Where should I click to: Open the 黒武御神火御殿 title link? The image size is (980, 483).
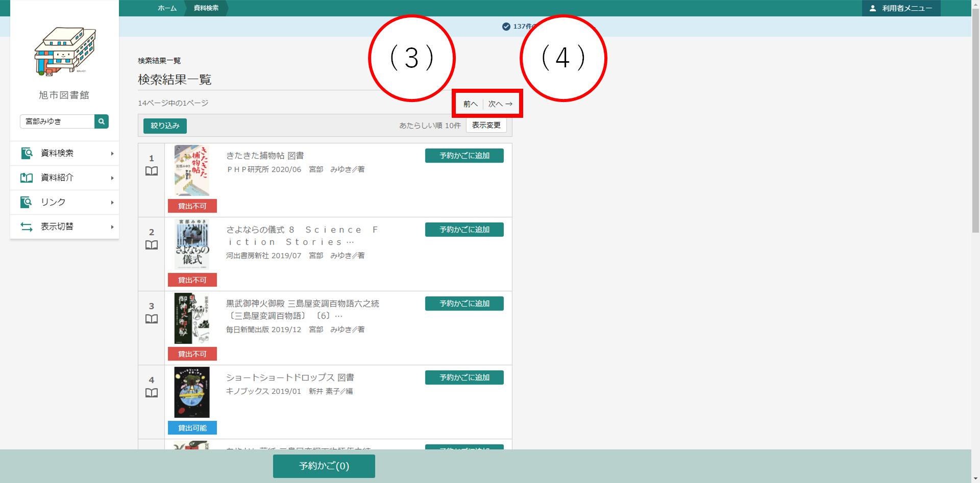[x=303, y=310]
